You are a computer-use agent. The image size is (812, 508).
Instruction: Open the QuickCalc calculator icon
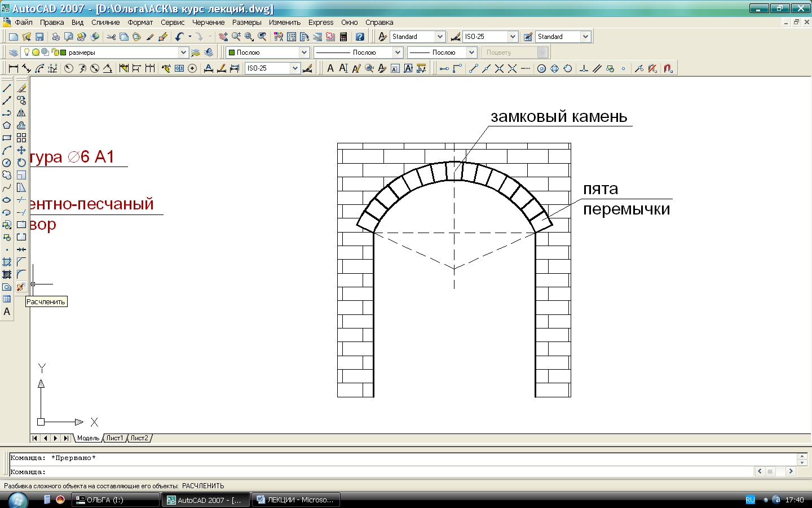(343, 37)
